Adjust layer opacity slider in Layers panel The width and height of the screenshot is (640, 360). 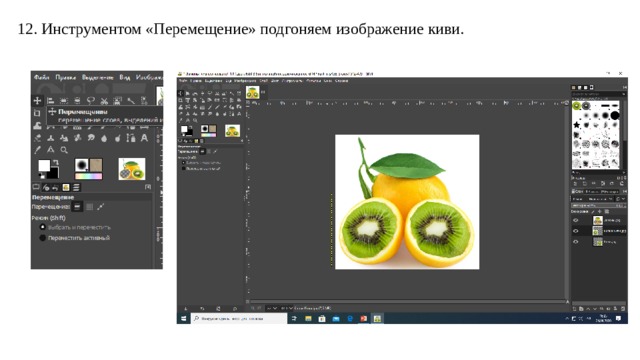pos(598,206)
